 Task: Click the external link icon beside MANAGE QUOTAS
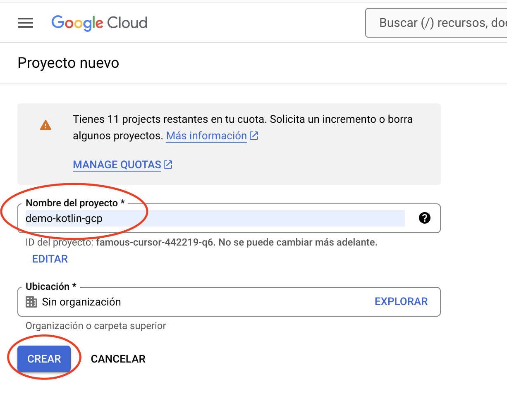(x=168, y=164)
